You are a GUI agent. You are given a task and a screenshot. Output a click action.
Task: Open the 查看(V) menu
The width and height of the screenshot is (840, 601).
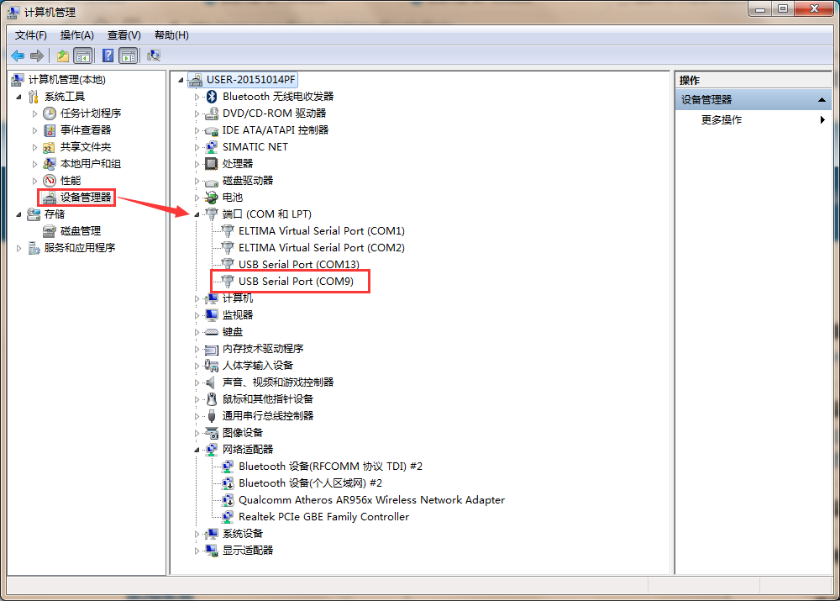point(124,35)
